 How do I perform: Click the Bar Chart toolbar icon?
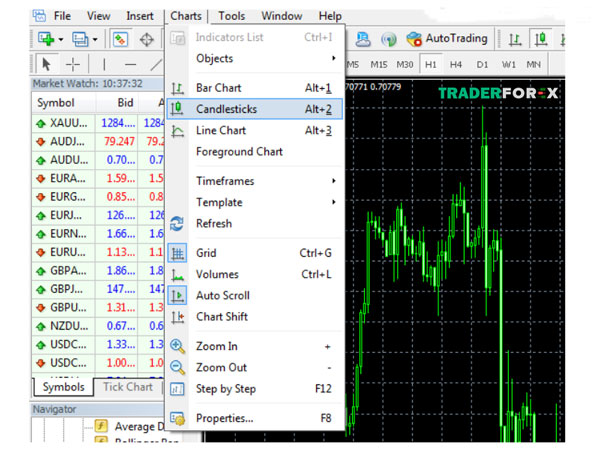(x=515, y=39)
